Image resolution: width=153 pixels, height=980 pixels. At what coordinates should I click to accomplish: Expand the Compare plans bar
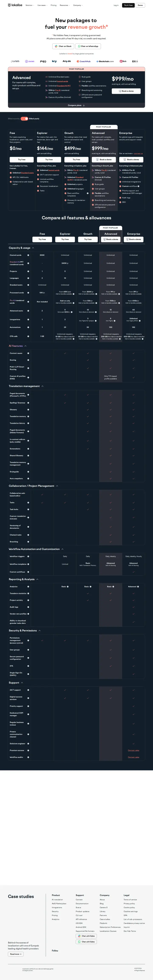(x=76, y=105)
